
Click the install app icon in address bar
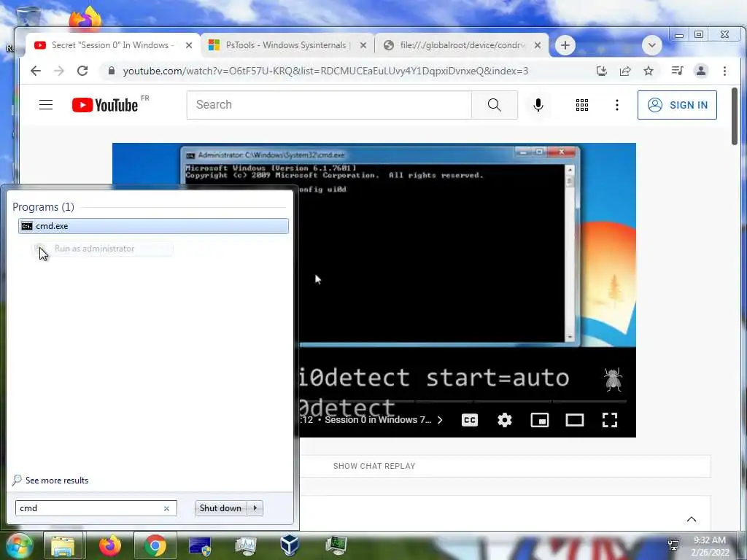click(602, 71)
